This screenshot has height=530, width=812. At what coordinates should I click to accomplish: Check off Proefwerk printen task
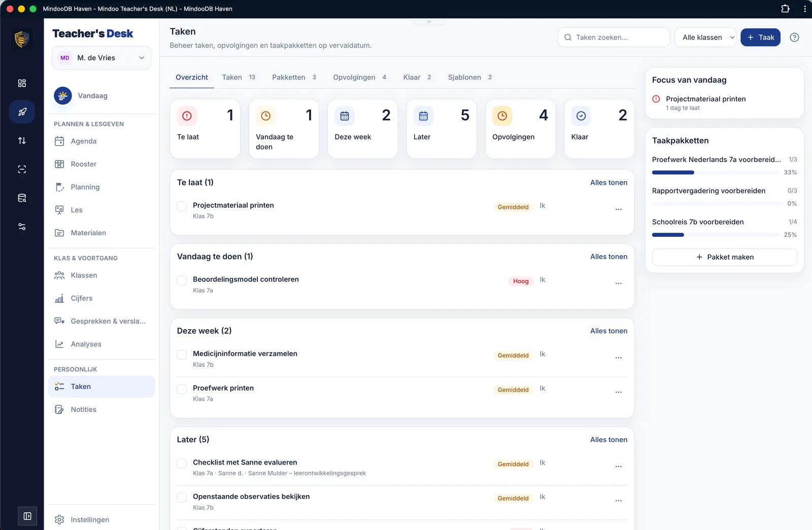coord(182,389)
